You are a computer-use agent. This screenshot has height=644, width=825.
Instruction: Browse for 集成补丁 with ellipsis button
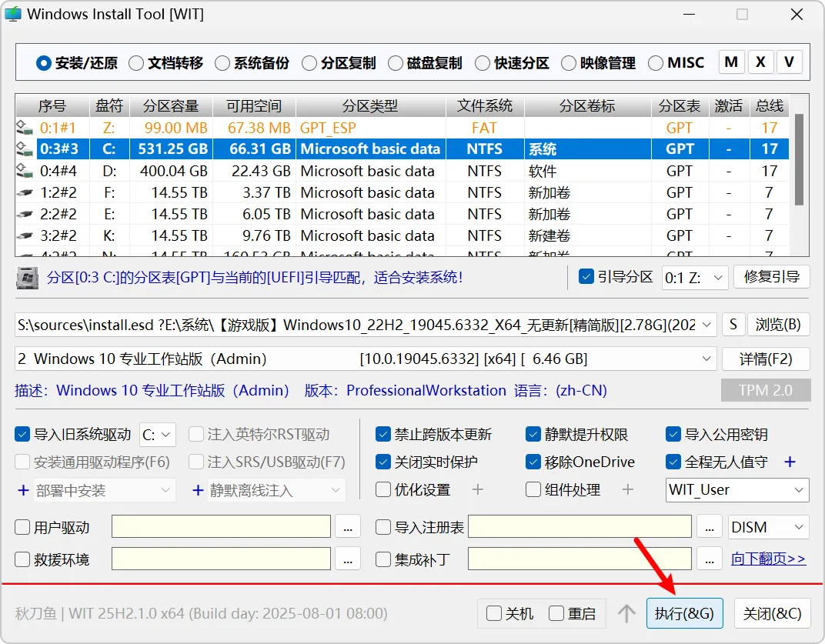pyautogui.click(x=710, y=559)
